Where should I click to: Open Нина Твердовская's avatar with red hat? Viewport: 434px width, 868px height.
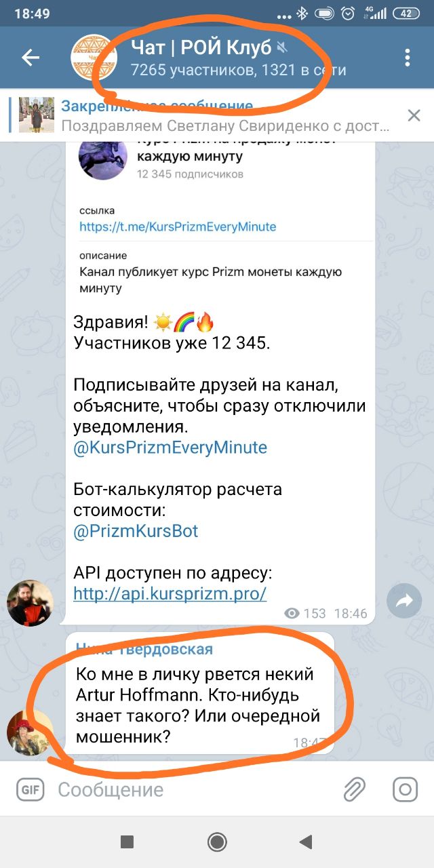pyautogui.click(x=30, y=732)
